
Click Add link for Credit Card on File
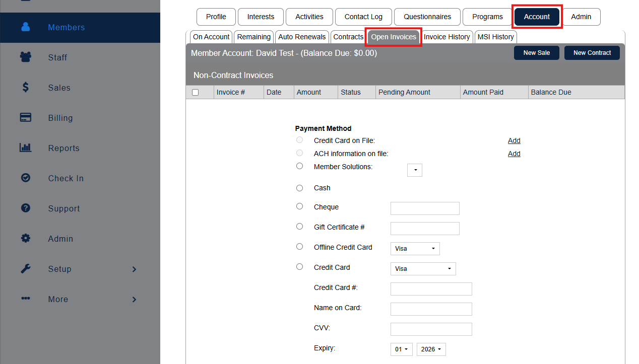point(514,141)
